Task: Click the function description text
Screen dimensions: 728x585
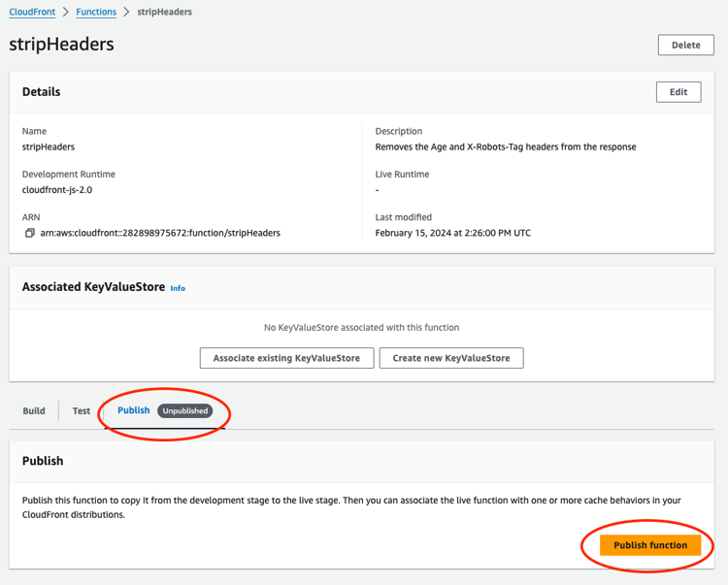Action: 506,147
